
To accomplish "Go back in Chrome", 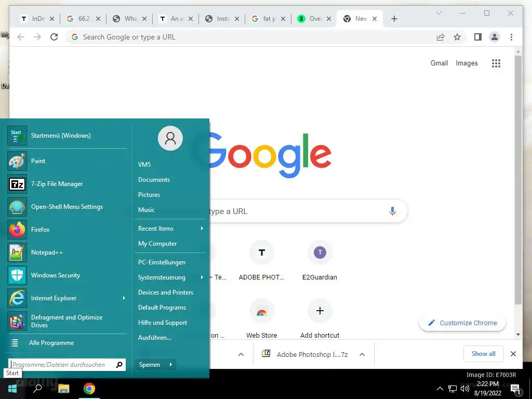I will (21, 37).
